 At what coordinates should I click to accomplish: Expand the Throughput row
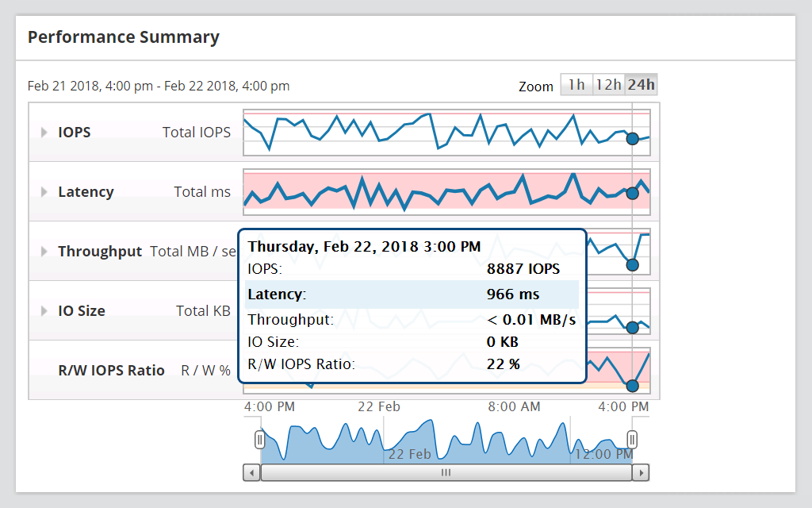click(44, 252)
